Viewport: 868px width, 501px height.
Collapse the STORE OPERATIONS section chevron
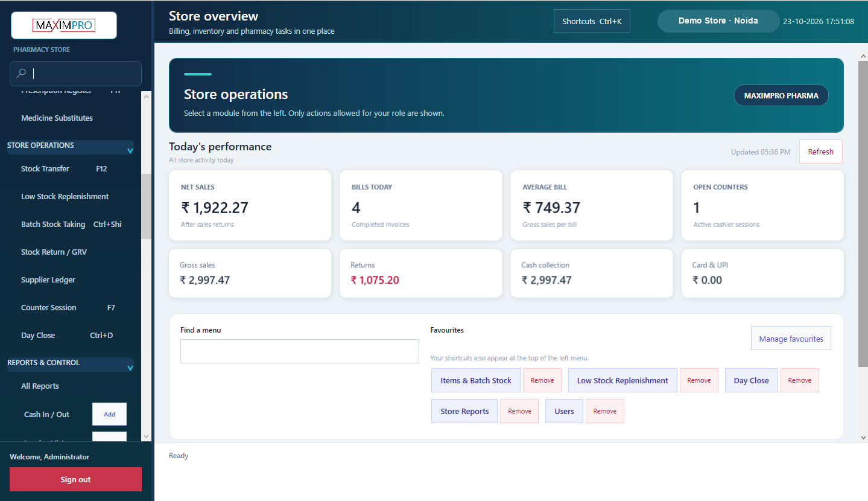(130, 150)
